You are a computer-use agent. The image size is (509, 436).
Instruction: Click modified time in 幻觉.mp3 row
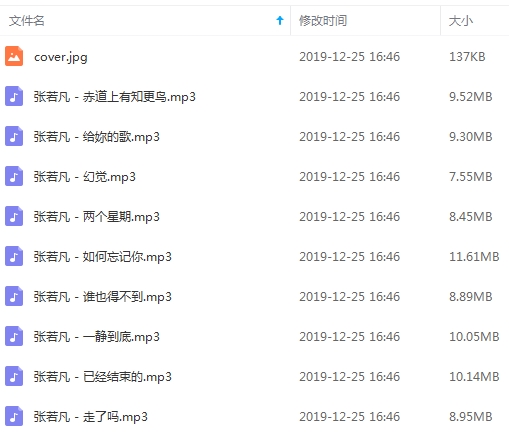350,177
